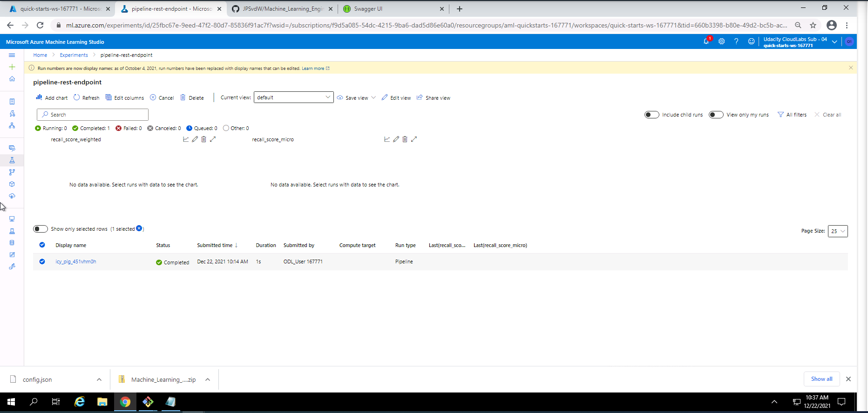The height and width of the screenshot is (413, 868).
Task: Open Automated ML from the sidebar
Action: point(12,114)
